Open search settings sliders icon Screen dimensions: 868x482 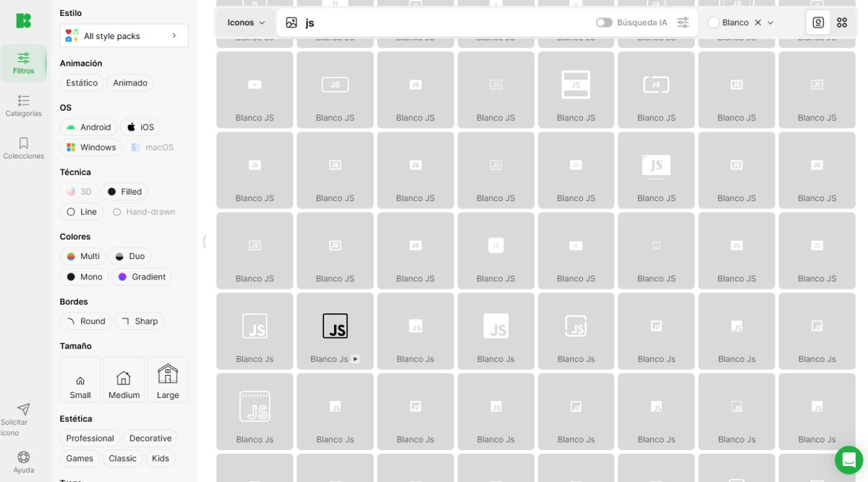click(683, 22)
